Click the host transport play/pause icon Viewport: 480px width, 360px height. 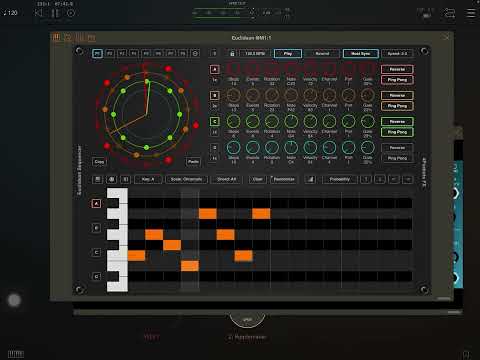tap(55, 13)
